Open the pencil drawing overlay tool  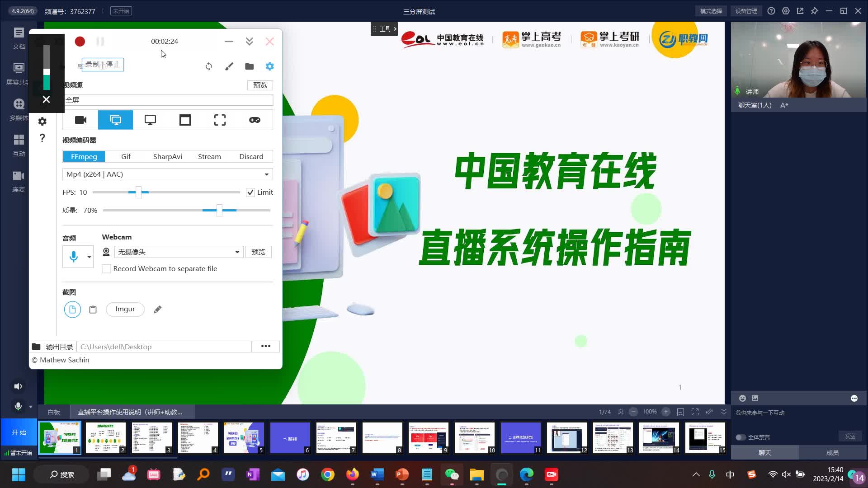point(229,66)
